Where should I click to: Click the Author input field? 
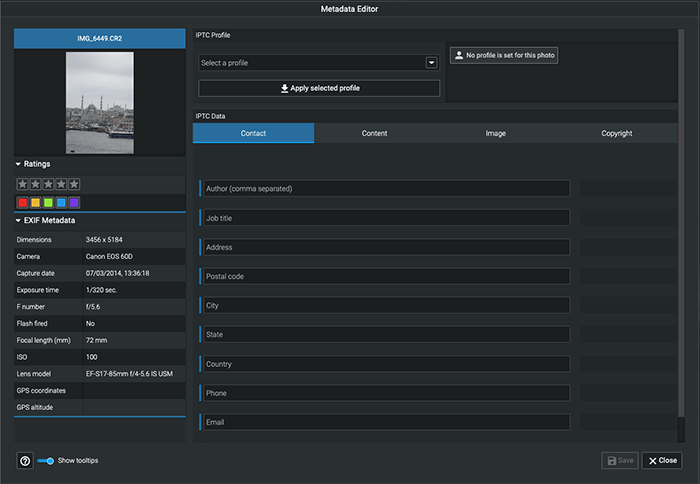tap(385, 188)
